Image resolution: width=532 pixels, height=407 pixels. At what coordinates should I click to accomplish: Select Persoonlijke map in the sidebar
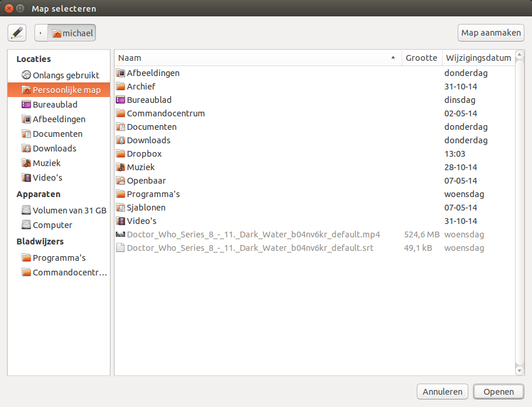tap(66, 90)
